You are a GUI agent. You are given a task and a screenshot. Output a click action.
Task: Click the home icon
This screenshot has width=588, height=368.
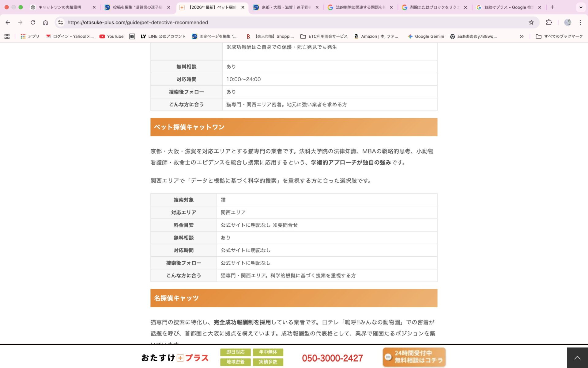45,22
